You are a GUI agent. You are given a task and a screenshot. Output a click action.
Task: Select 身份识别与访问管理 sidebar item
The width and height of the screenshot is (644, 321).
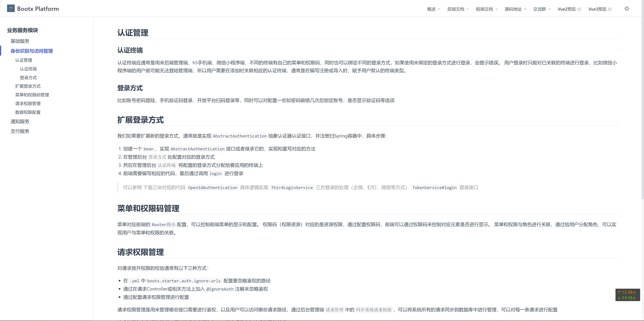[32, 51]
